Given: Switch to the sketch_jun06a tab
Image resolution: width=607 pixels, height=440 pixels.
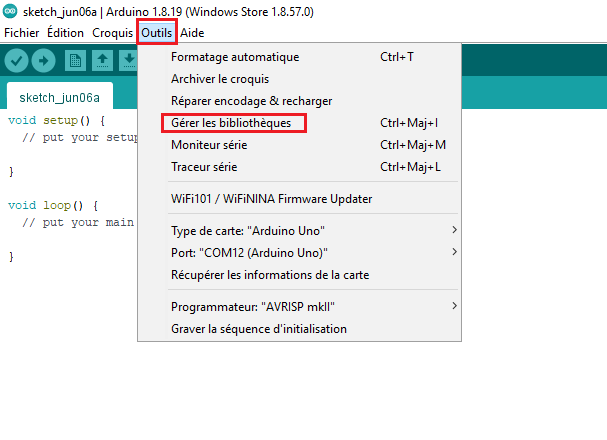Looking at the screenshot, I should (x=60, y=97).
